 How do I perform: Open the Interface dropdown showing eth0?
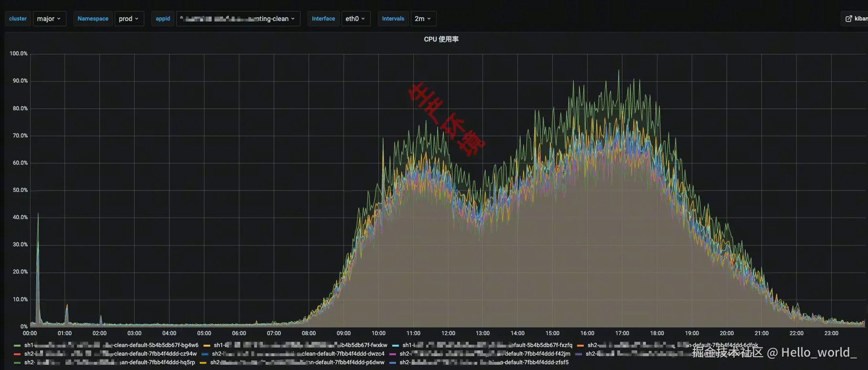(356, 19)
